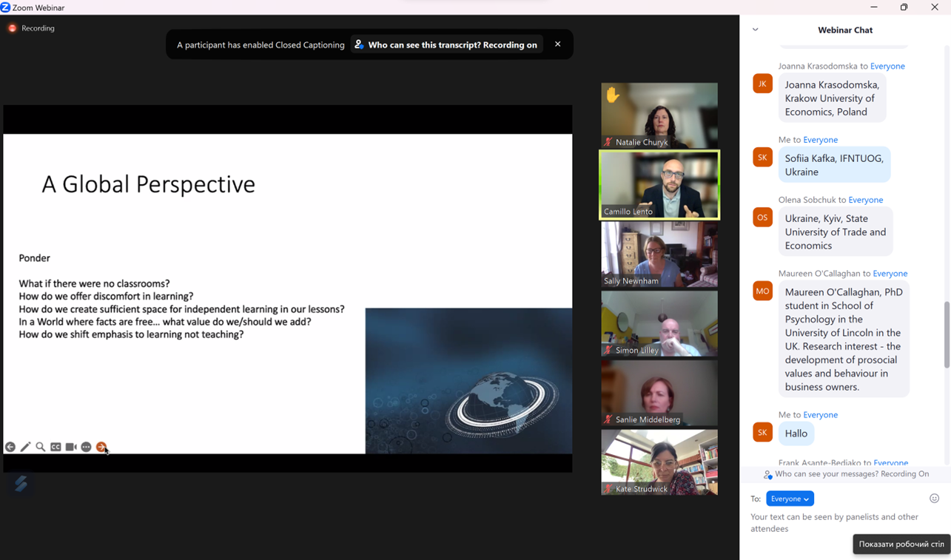The height and width of the screenshot is (560, 951).
Task: Click the chat panel scrollbar
Action: coord(947,334)
